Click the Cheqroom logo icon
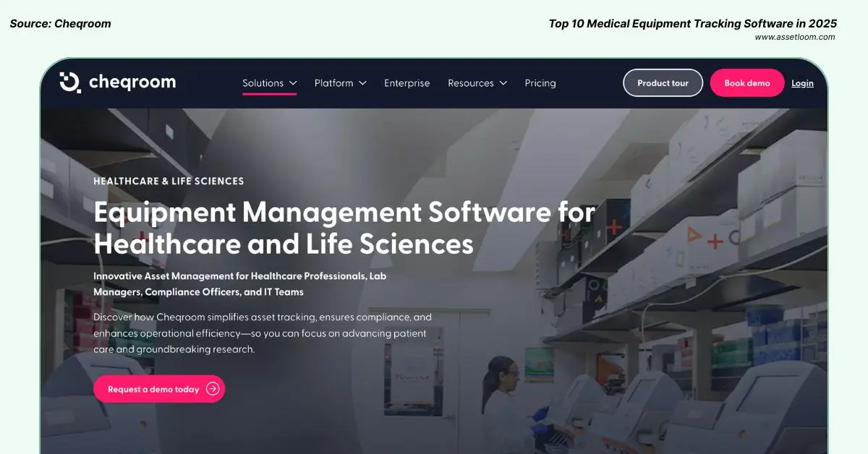 70,82
